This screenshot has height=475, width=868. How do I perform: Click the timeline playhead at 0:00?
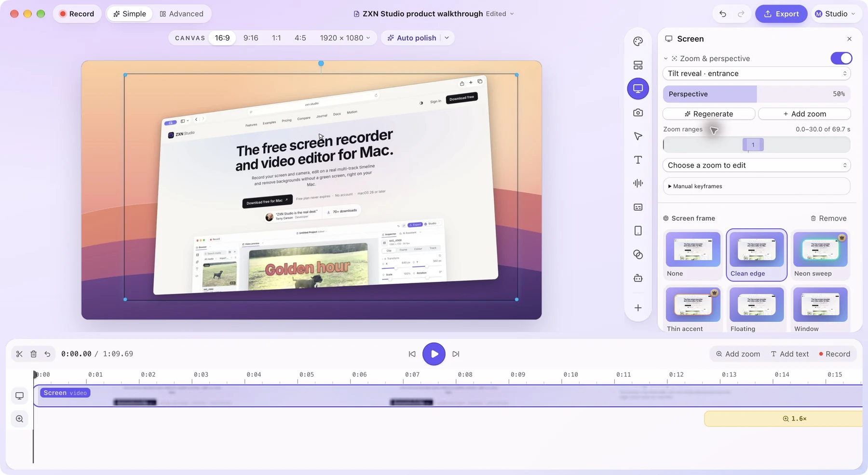(35, 375)
